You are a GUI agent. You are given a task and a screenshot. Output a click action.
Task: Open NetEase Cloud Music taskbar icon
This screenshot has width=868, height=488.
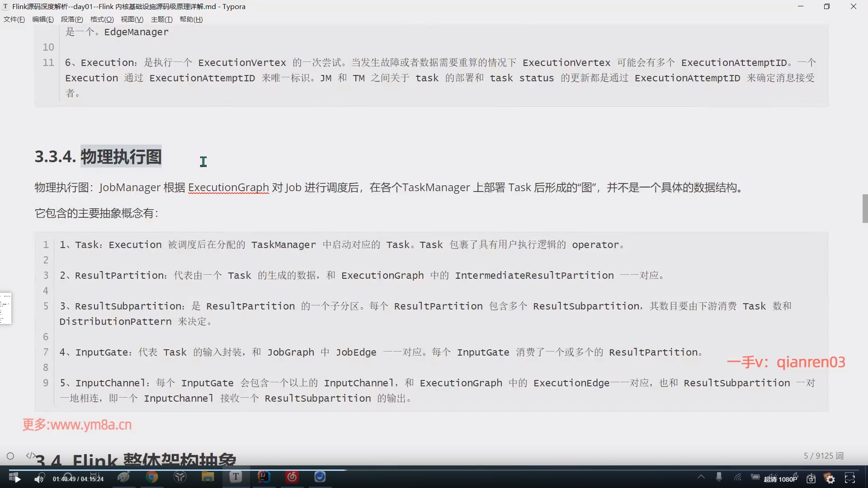292,477
